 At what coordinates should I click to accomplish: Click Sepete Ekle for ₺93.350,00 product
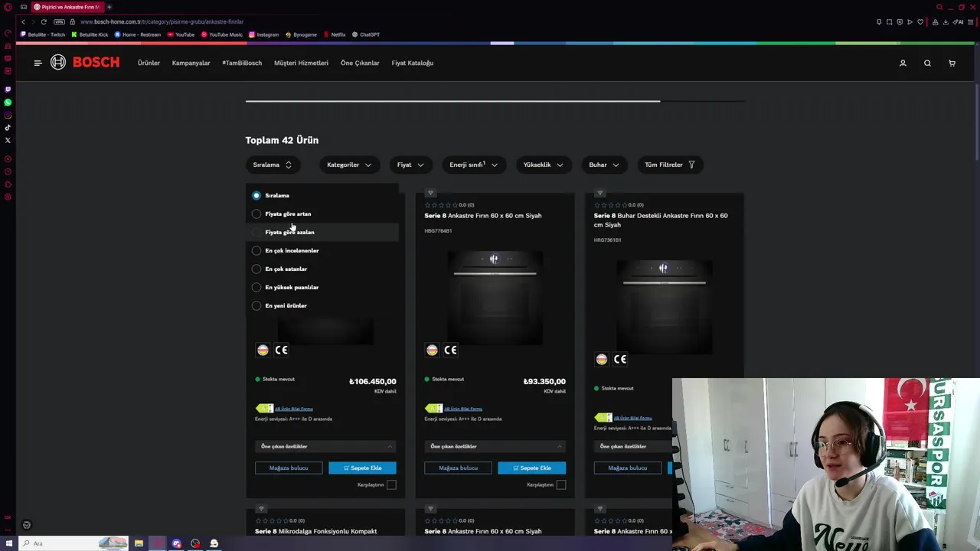(531, 468)
